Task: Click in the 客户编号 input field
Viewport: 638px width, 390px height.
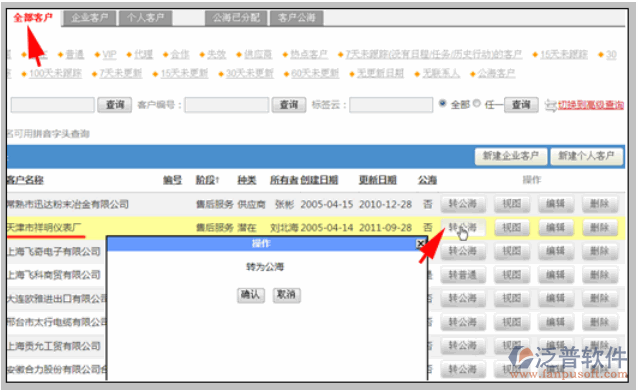Action: click(227, 105)
